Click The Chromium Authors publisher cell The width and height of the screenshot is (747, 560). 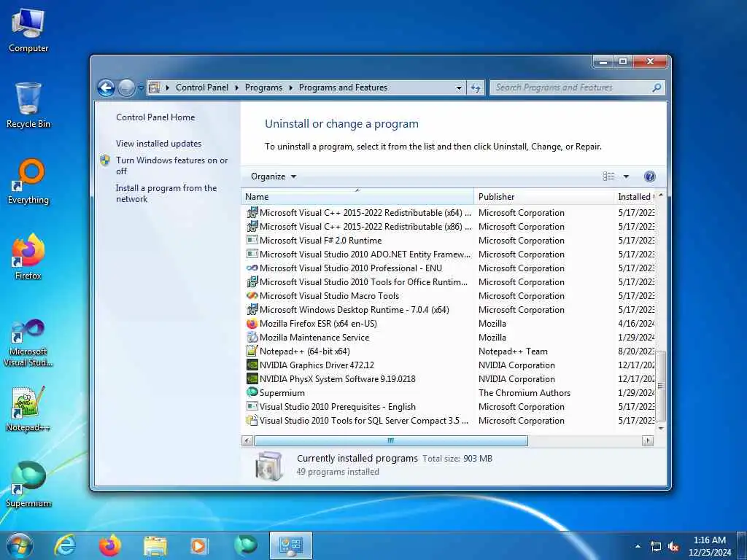coord(524,393)
